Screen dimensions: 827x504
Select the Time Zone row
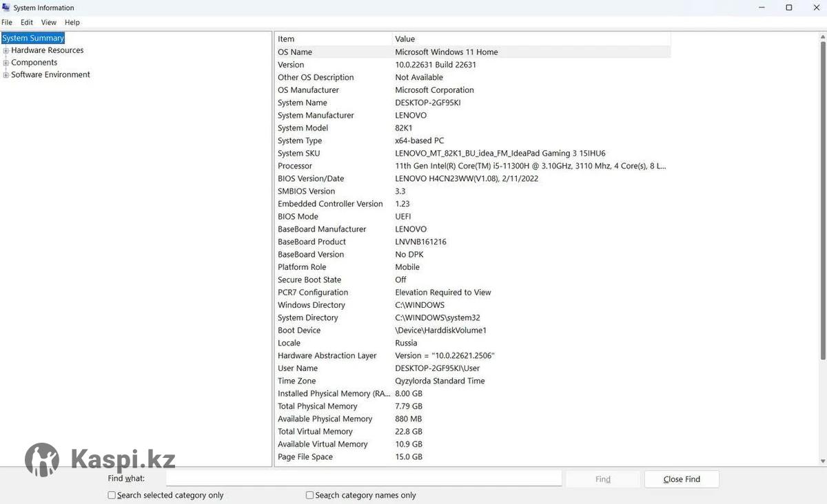[x=473, y=381]
